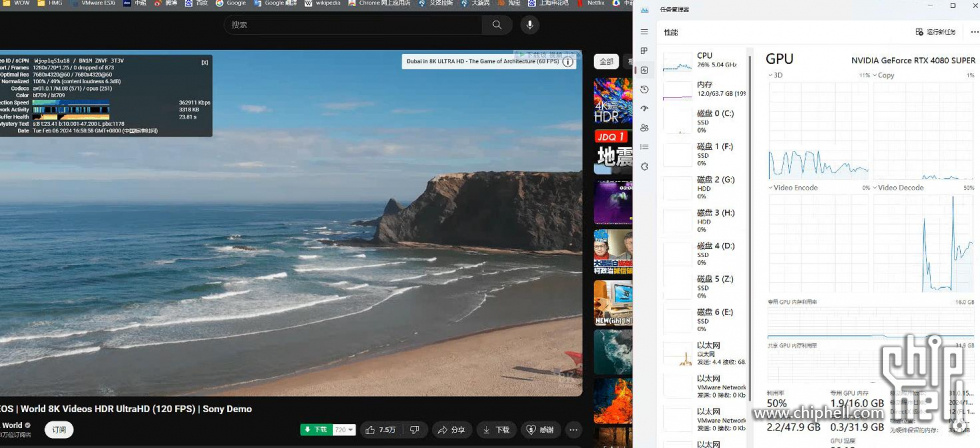The width and height of the screenshot is (980, 448).
Task: Open Dubai in 8K ULTRA HD video card
Action: tap(489, 62)
